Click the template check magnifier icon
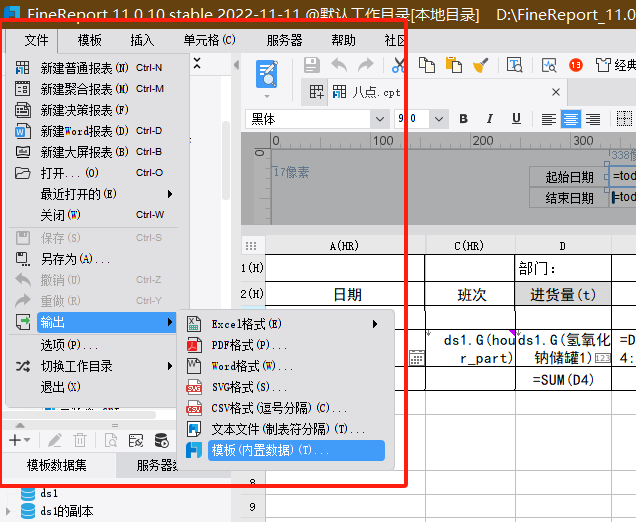 [549, 65]
